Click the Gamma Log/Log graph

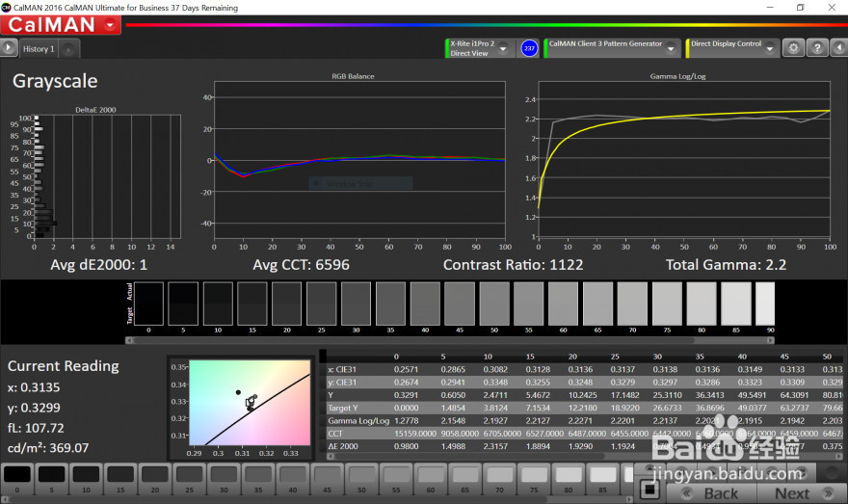pos(684,159)
